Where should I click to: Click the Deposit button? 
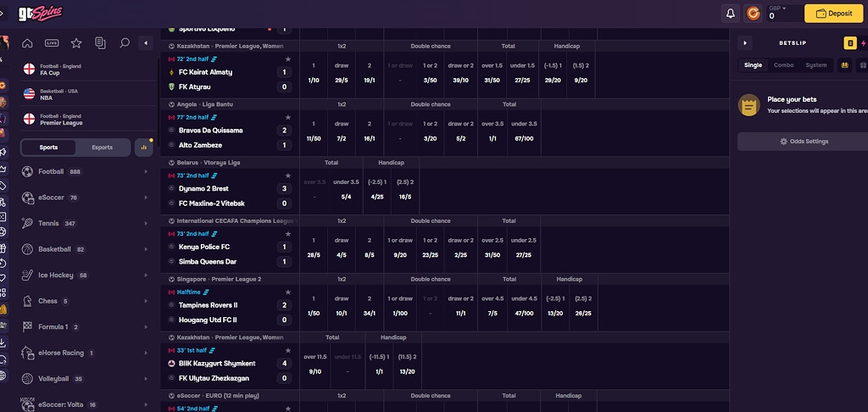coord(833,14)
